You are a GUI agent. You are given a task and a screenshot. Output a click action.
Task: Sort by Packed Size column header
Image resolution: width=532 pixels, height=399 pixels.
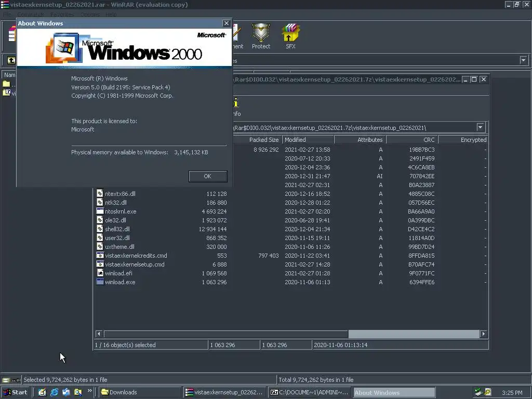tap(257, 140)
